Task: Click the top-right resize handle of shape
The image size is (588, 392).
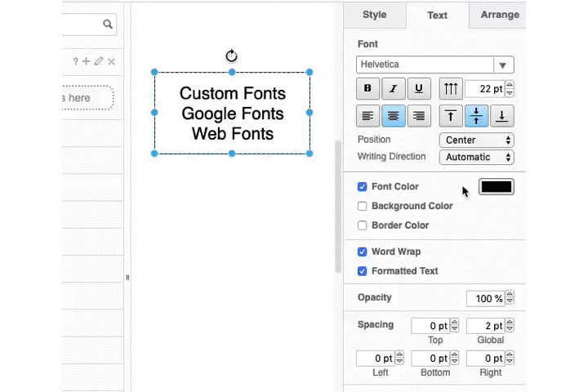Action: pyautogui.click(x=310, y=72)
